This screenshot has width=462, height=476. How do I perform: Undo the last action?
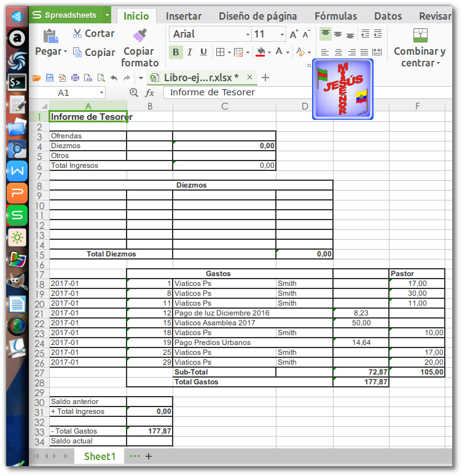click(114, 78)
